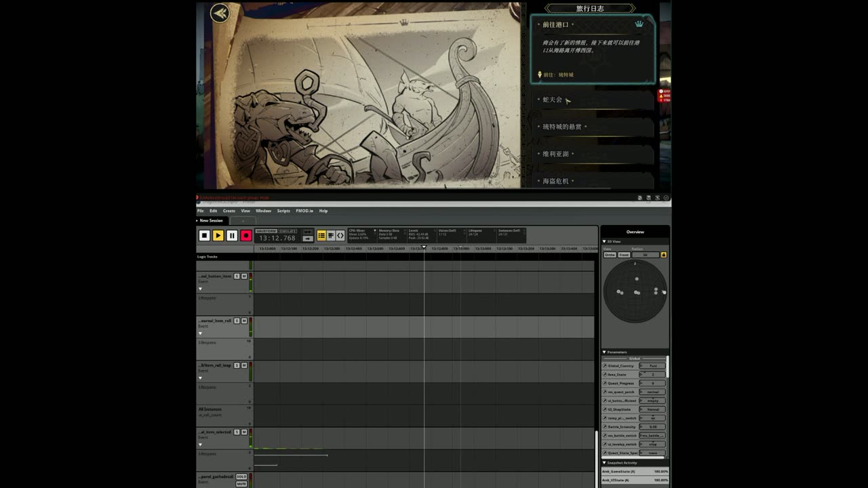Open the Global_Country value dropdown
Image resolution: width=868 pixels, height=488 pixels.
[x=652, y=366]
